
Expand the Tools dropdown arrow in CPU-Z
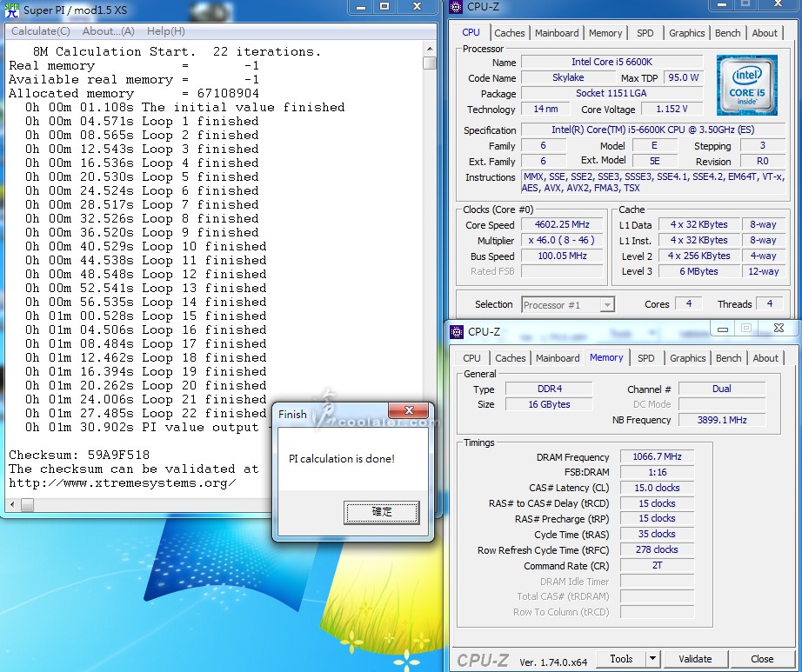click(x=652, y=659)
